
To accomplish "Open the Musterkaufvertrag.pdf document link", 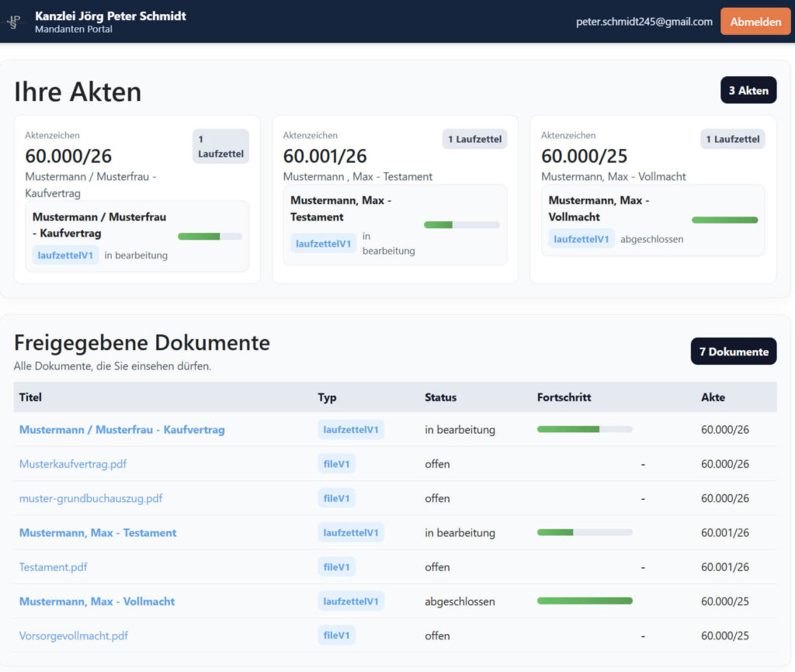I will 72,464.
